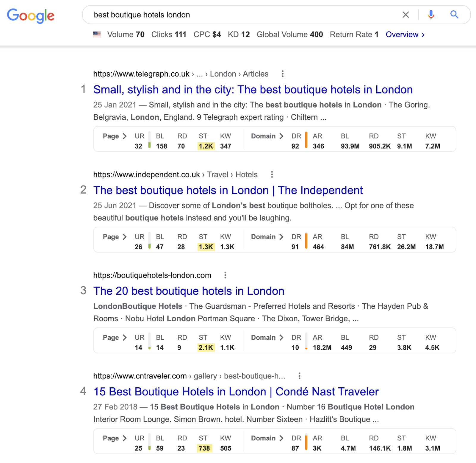The width and height of the screenshot is (476, 463).
Task: Click the US flag country icon
Action: [x=97, y=35]
